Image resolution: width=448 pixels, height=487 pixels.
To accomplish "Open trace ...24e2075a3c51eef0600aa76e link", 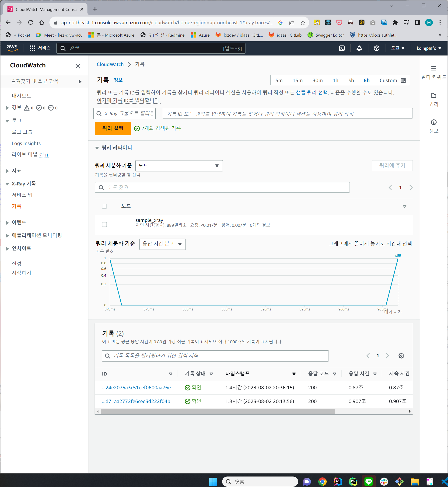I will (x=136, y=387).
